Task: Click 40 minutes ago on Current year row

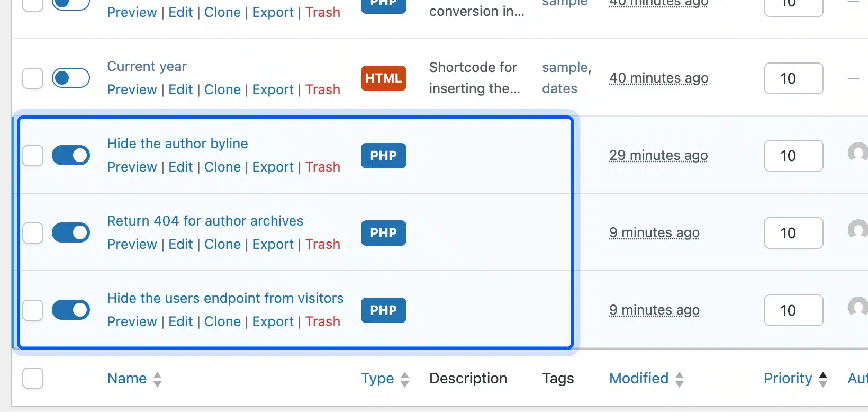Action: pos(658,78)
